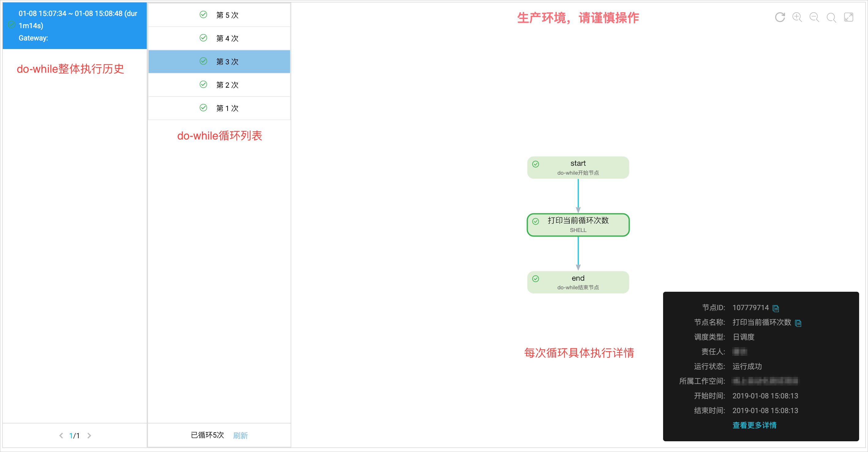Select loop iteration 第 3 次
Viewport: 868px width, 452px height.
(x=219, y=61)
